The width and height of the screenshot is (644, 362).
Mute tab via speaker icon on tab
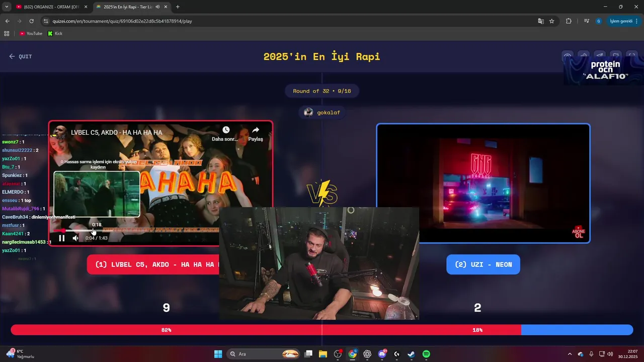[x=157, y=7]
